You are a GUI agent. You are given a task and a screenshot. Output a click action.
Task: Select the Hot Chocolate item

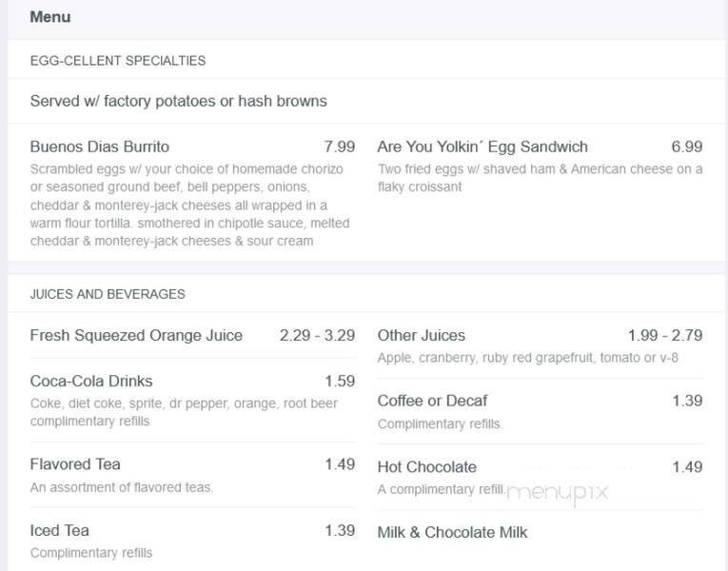point(426,466)
